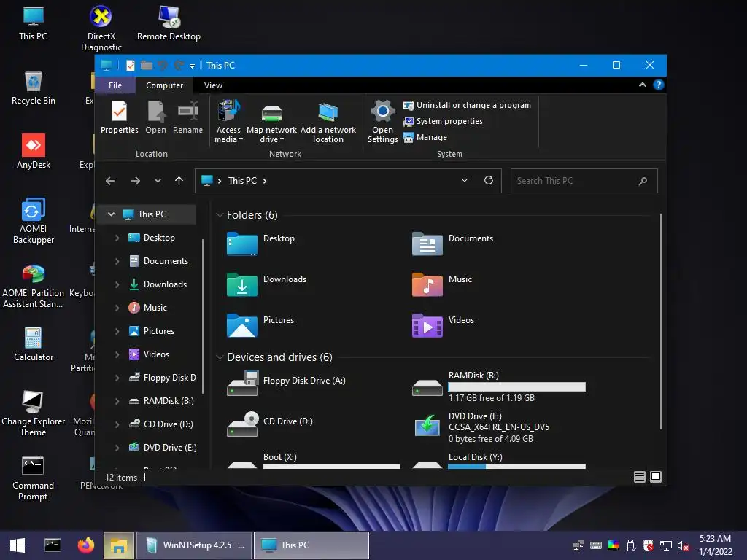Switch to the WinNTSetup 4.2.5 taskbar button

194,545
